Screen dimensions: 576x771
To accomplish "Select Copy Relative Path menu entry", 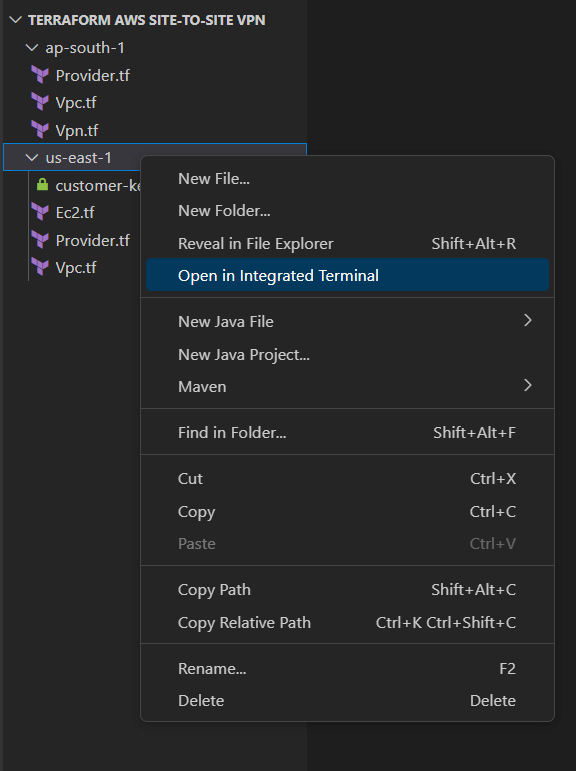I will (x=347, y=623).
